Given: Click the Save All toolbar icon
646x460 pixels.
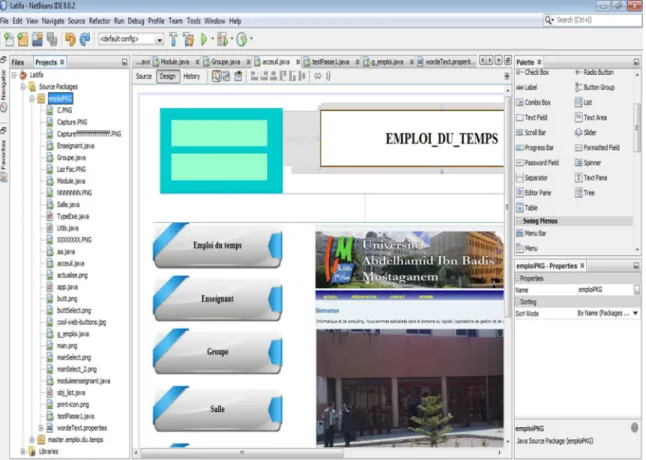Looking at the screenshot, I should (52, 39).
